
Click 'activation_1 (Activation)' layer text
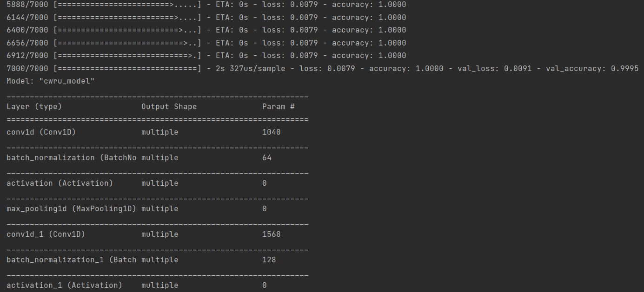(64, 285)
